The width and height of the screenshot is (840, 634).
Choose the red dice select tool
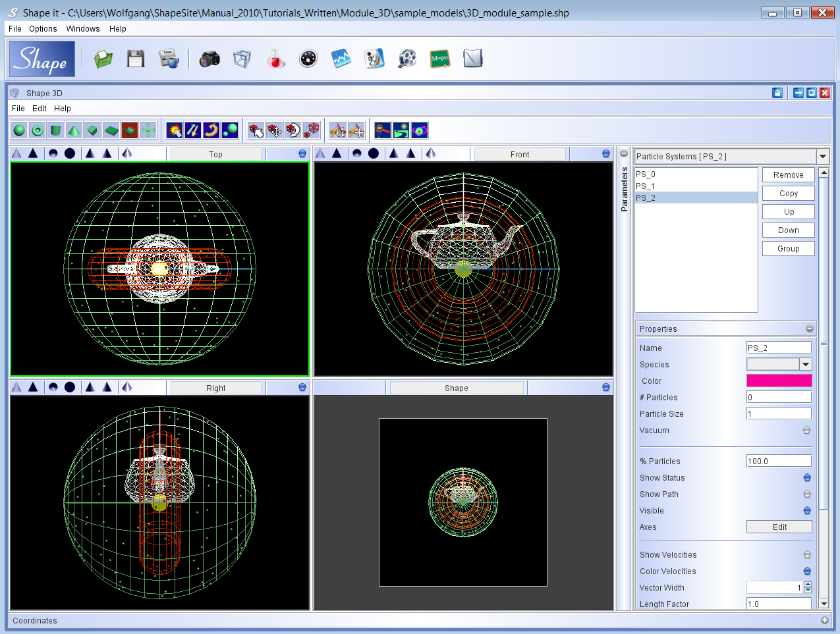coord(256,130)
